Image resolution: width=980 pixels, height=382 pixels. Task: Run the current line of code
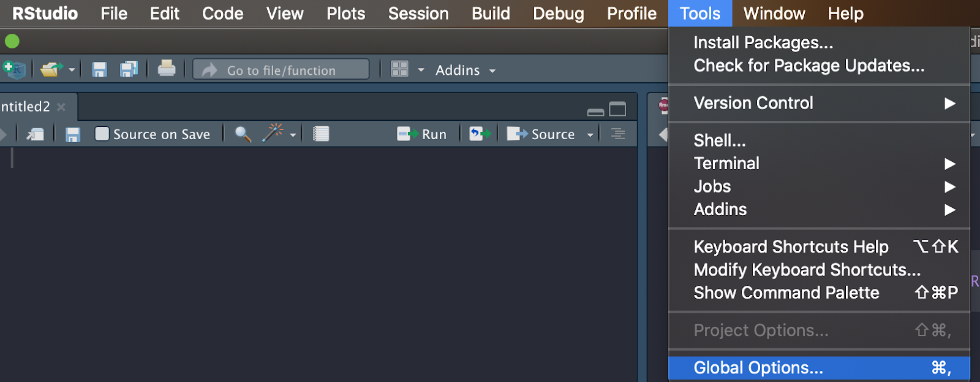tap(422, 134)
